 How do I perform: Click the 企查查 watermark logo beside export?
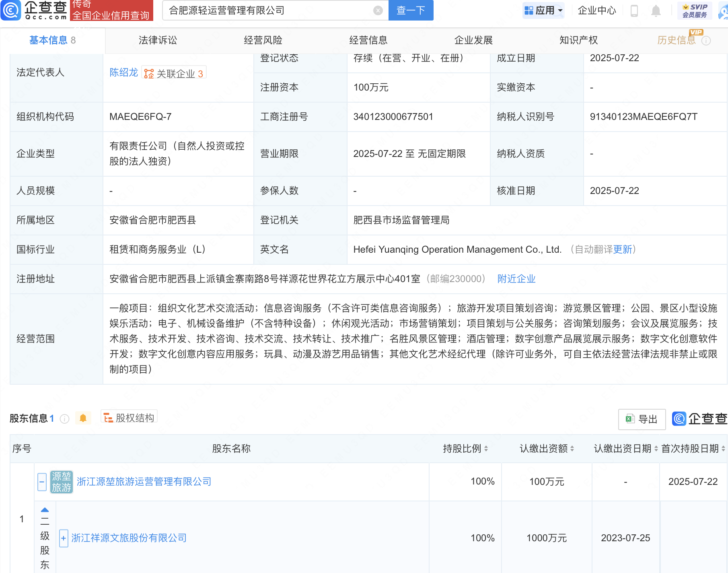699,419
